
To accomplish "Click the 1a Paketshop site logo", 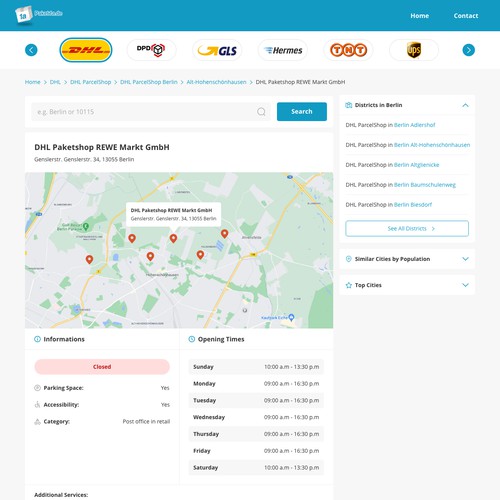I will tap(38, 15).
